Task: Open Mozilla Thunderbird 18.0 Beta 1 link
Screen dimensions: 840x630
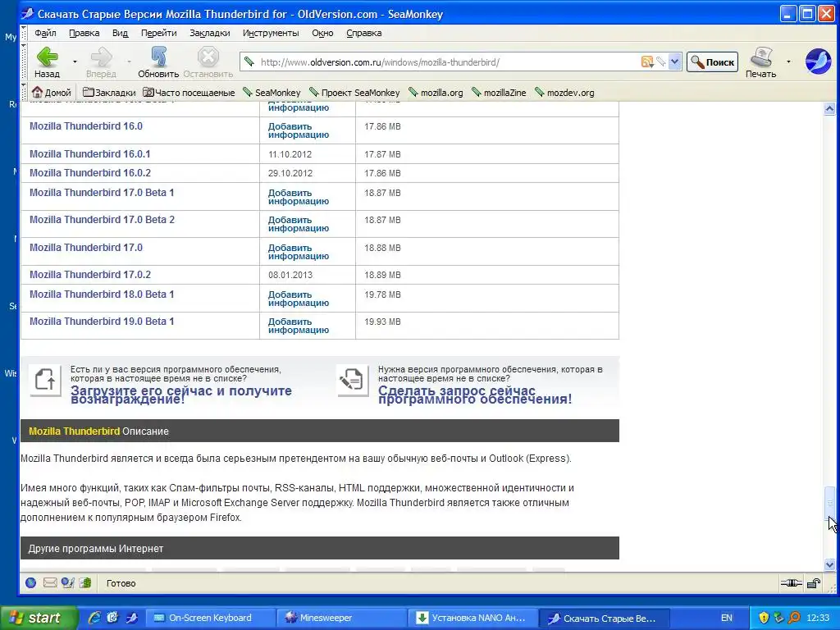Action: point(102,294)
